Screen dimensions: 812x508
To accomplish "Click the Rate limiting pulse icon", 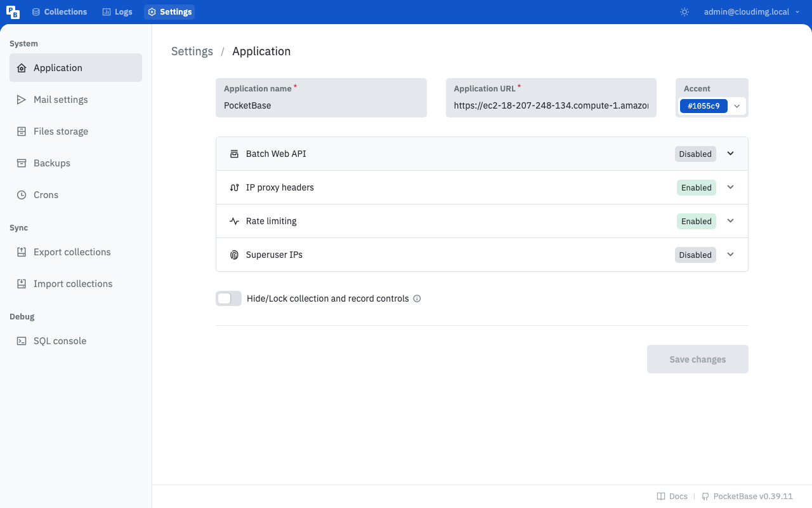I will click(x=234, y=221).
